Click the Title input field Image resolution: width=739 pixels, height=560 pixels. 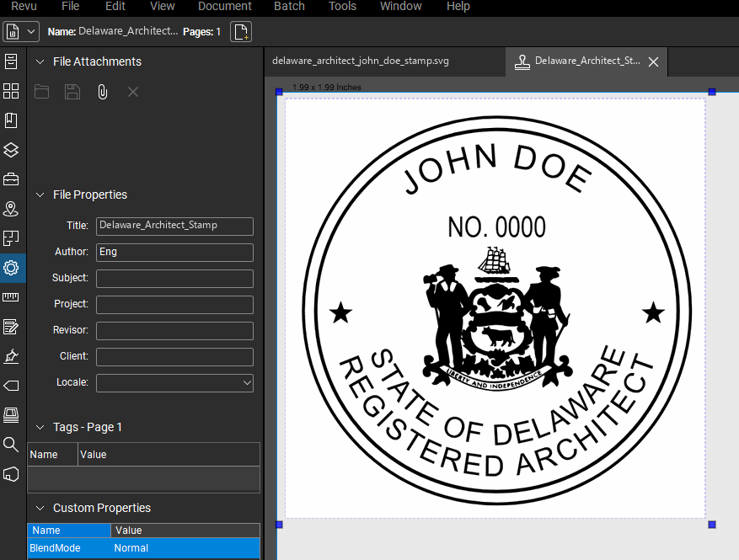(x=175, y=226)
